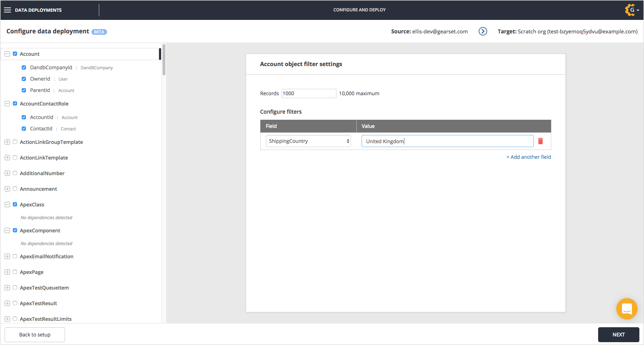The width and height of the screenshot is (644, 345).
Task: Delete the ShippingCountry filter row
Action: pos(541,141)
